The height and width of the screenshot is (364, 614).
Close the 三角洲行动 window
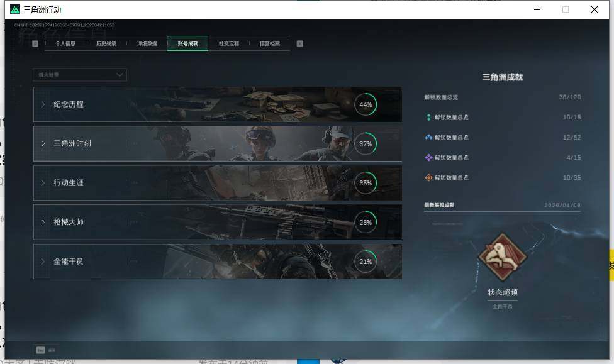tap(594, 9)
